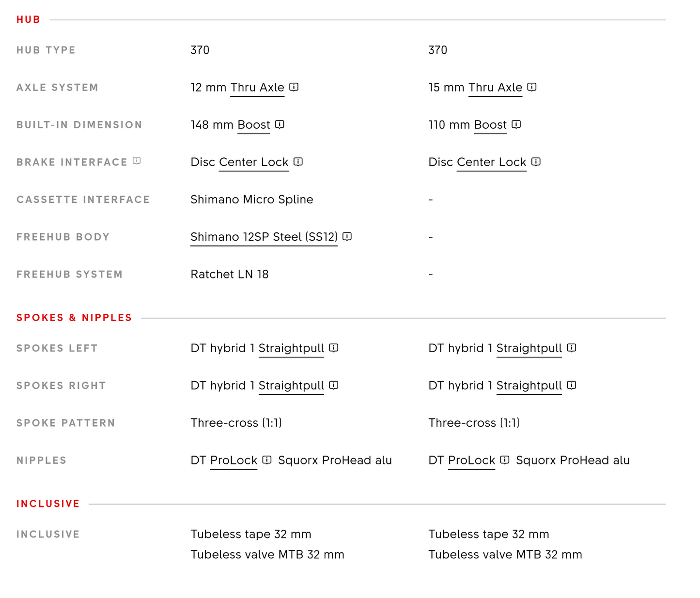
Task: Click info icon beside 12 mm Thru Axle
Action: pos(294,87)
